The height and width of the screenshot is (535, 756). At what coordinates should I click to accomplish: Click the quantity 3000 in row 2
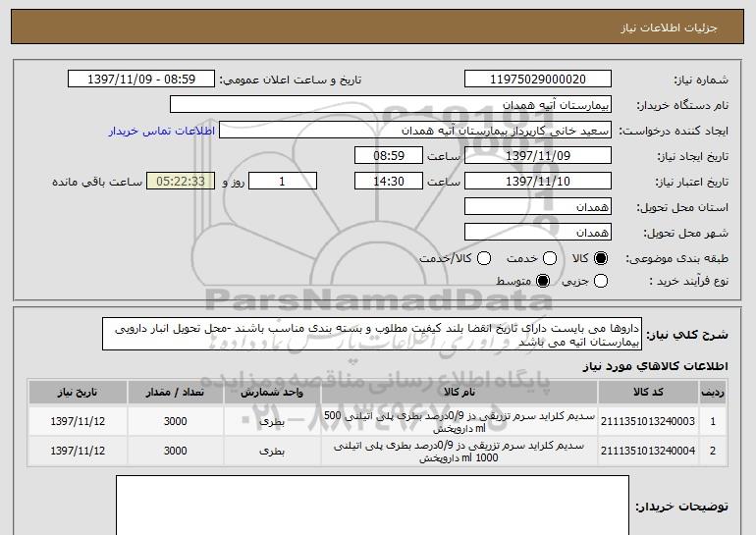(x=175, y=451)
